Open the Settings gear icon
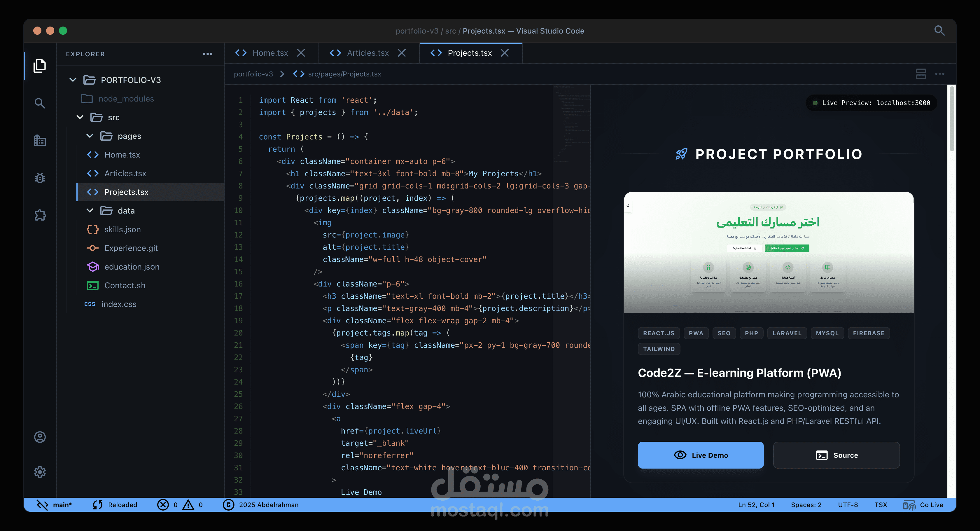The height and width of the screenshot is (531, 980). 40,472
